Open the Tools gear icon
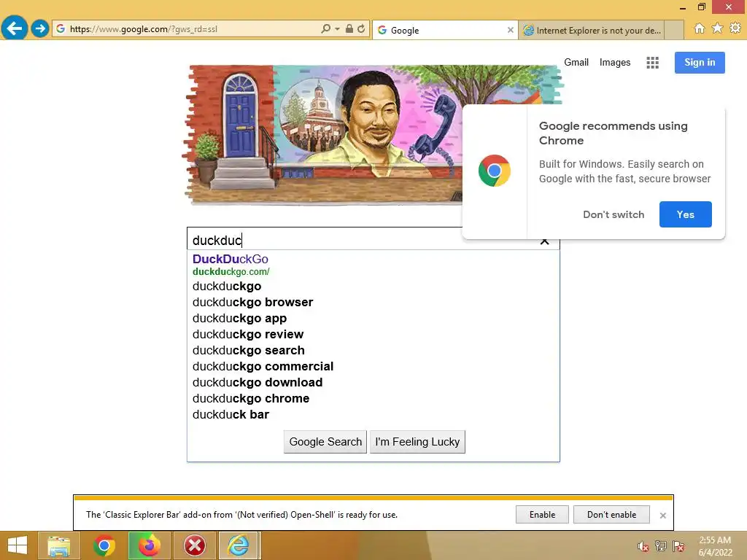Image resolution: width=747 pixels, height=560 pixels. (x=735, y=28)
